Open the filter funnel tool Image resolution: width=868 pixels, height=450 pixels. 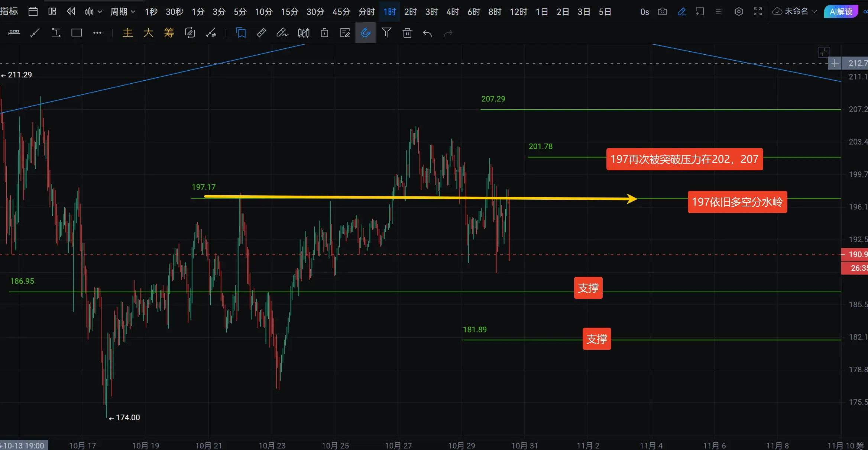tap(386, 33)
